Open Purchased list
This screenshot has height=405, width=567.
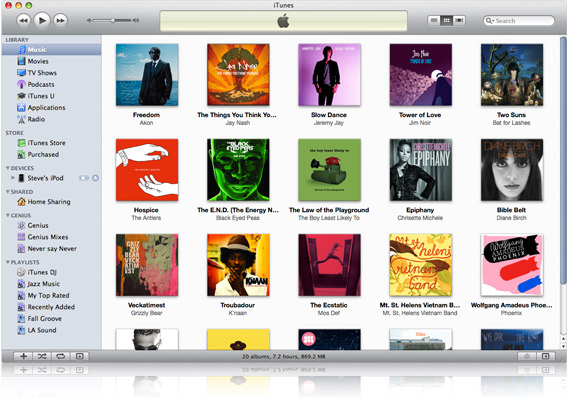pyautogui.click(x=52, y=154)
